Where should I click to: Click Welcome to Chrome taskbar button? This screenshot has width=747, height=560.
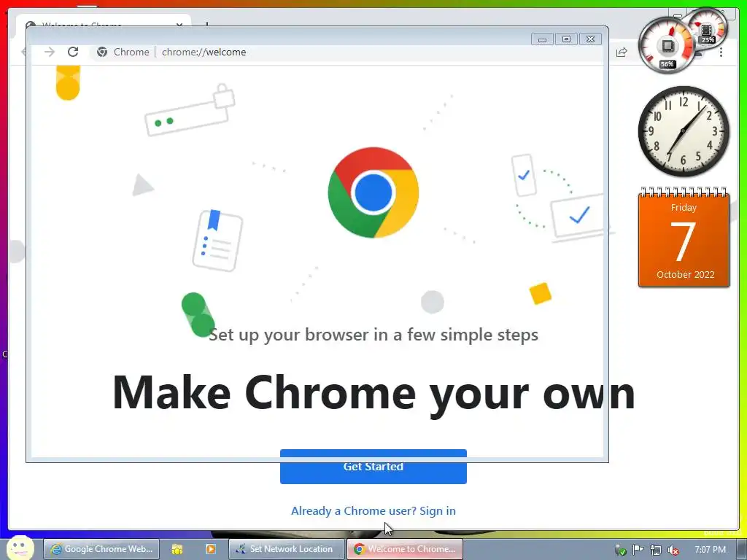405,549
